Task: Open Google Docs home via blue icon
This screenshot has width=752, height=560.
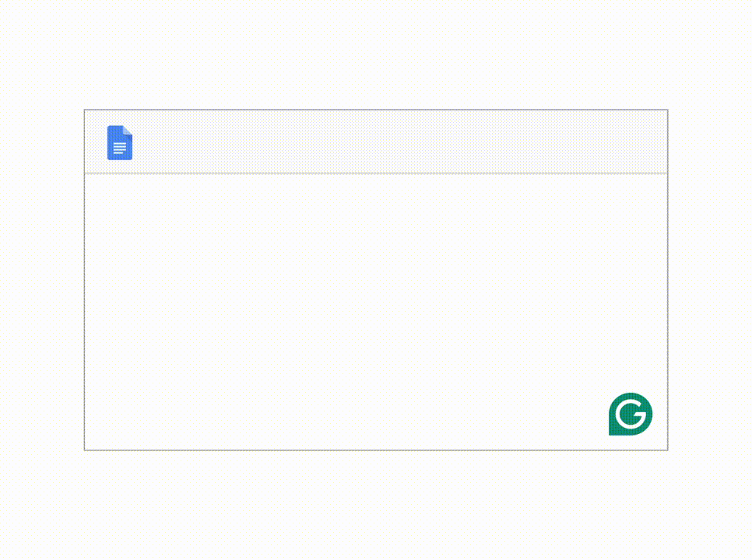Action: tap(119, 142)
